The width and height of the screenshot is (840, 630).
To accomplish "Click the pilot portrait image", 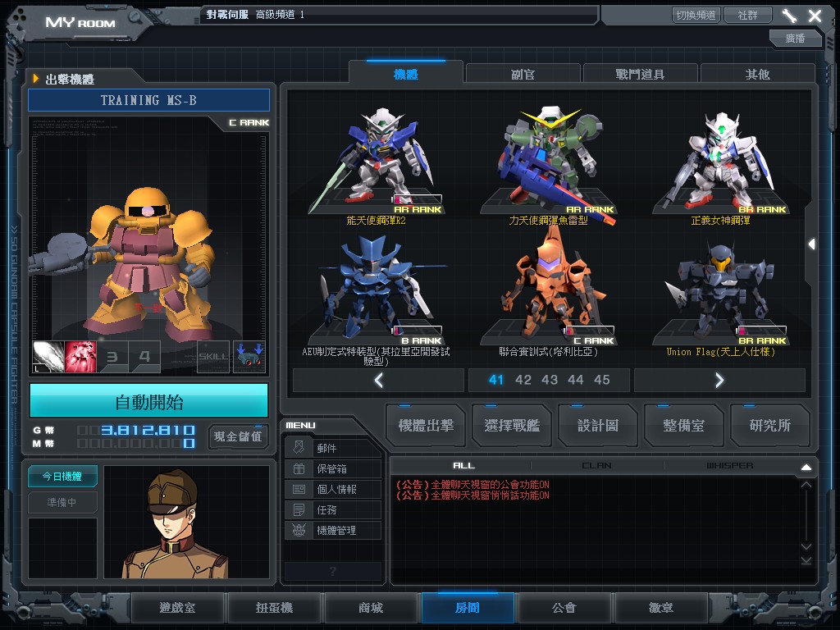I will point(187,522).
